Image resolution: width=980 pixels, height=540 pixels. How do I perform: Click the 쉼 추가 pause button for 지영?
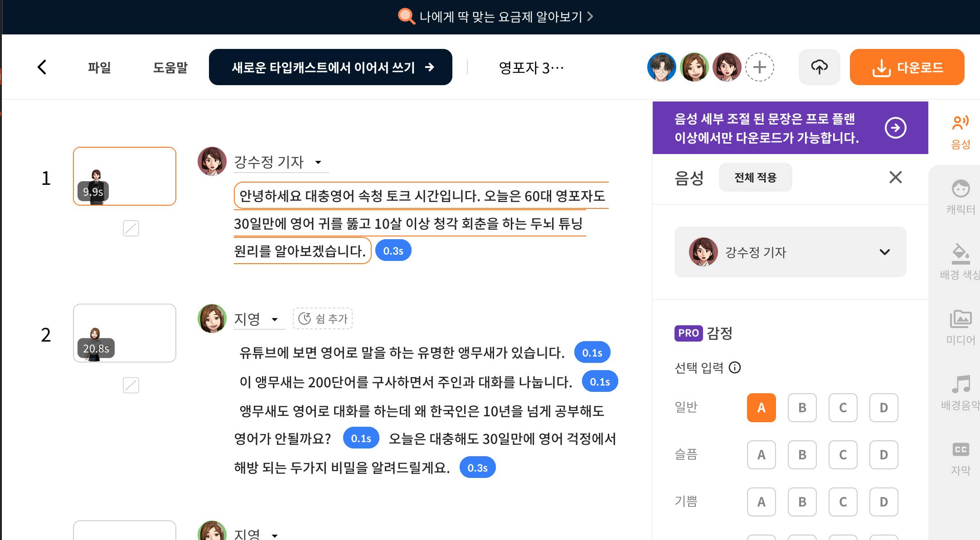click(x=322, y=318)
